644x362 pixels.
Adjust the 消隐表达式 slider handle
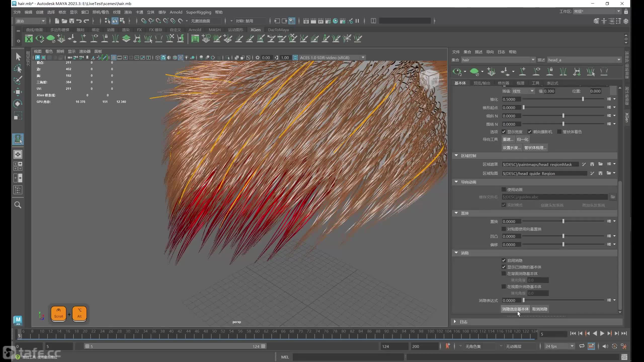524,300
